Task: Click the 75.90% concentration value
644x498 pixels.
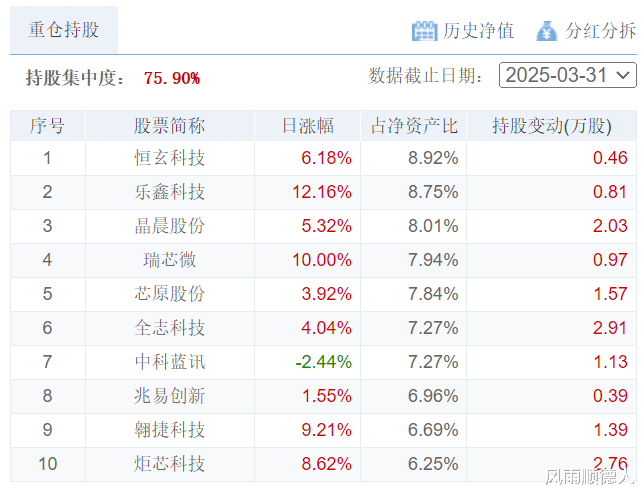Action: (172, 78)
